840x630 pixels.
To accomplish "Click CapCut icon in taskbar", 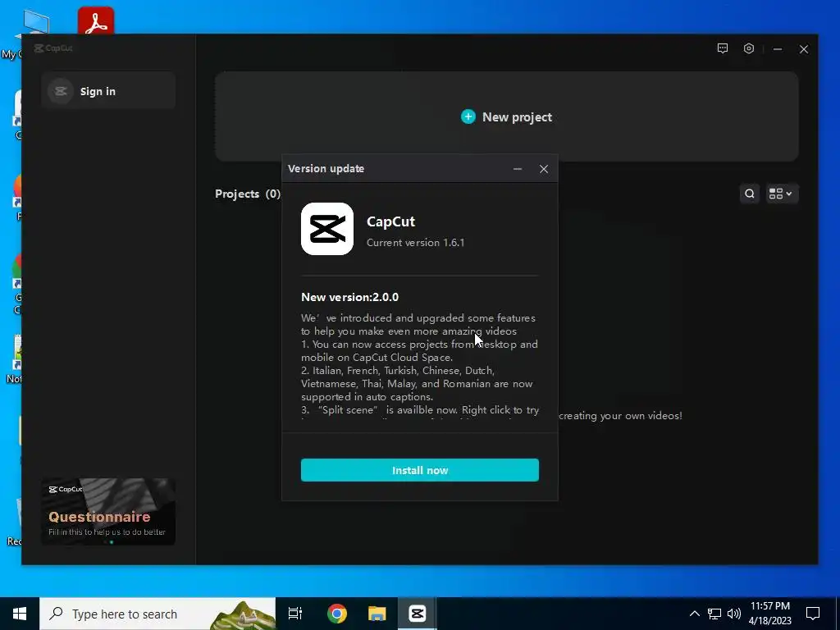I will coord(418,614).
